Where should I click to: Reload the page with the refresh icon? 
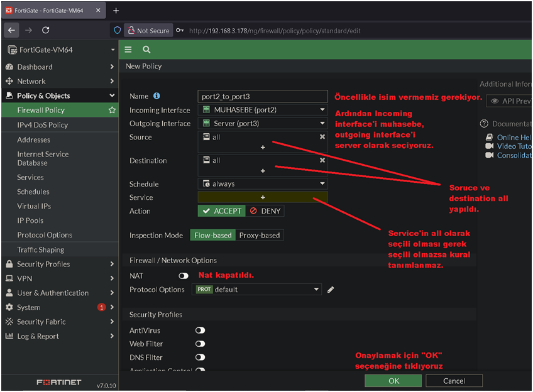pos(45,30)
